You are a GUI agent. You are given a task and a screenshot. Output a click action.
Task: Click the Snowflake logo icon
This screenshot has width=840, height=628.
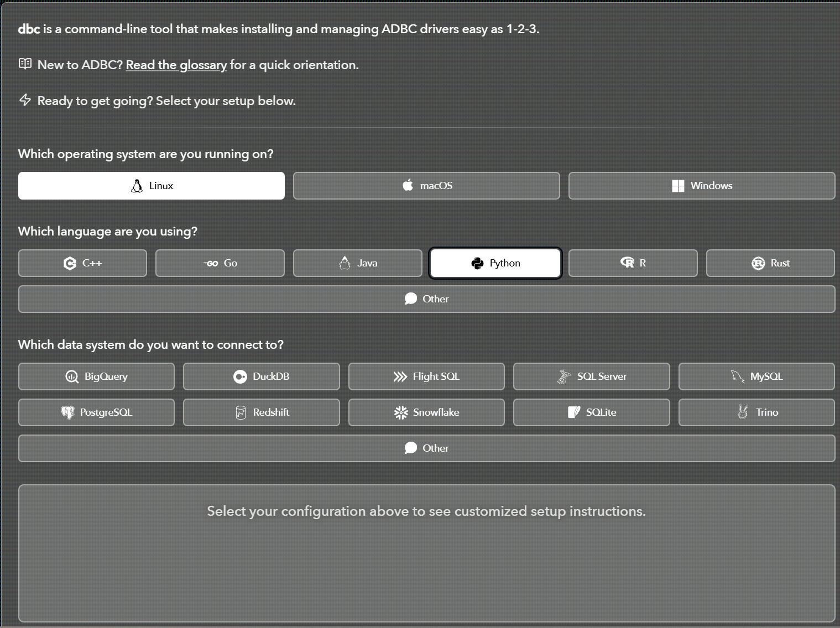400,413
